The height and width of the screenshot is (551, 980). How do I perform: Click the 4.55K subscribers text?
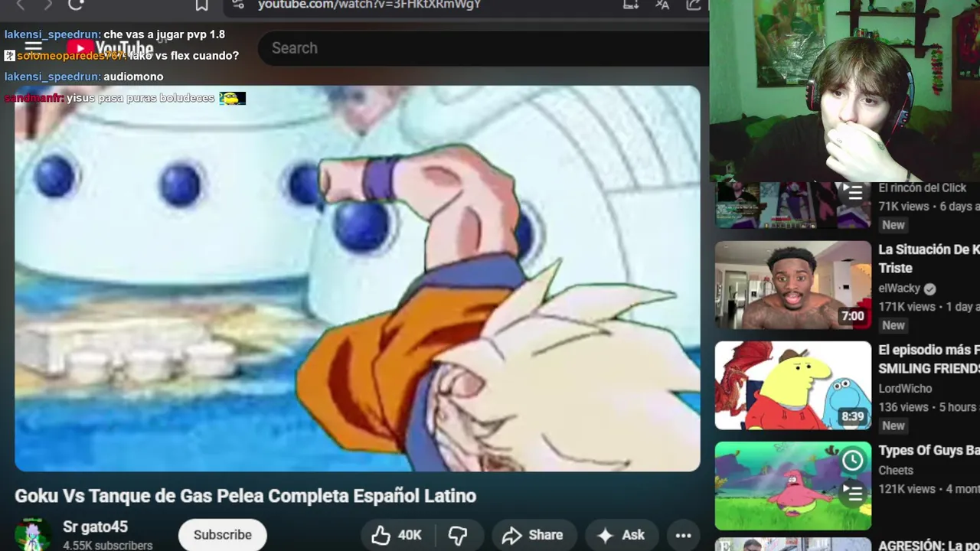coord(107,546)
